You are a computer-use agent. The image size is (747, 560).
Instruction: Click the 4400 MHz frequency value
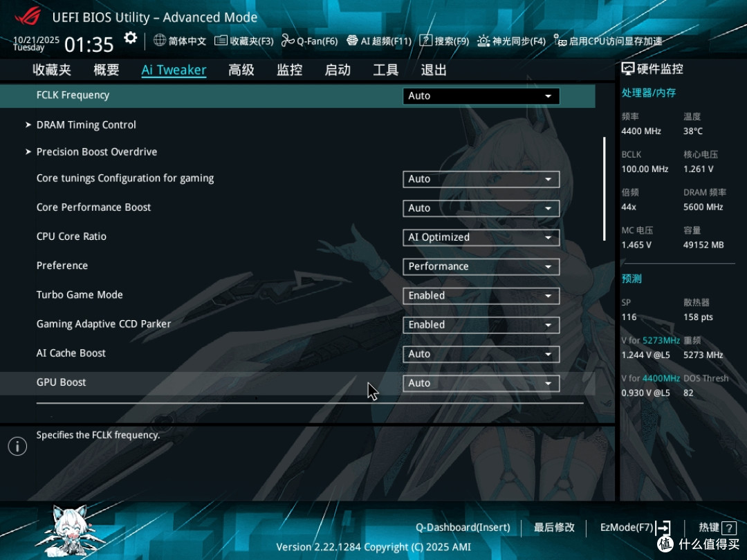coord(640,131)
